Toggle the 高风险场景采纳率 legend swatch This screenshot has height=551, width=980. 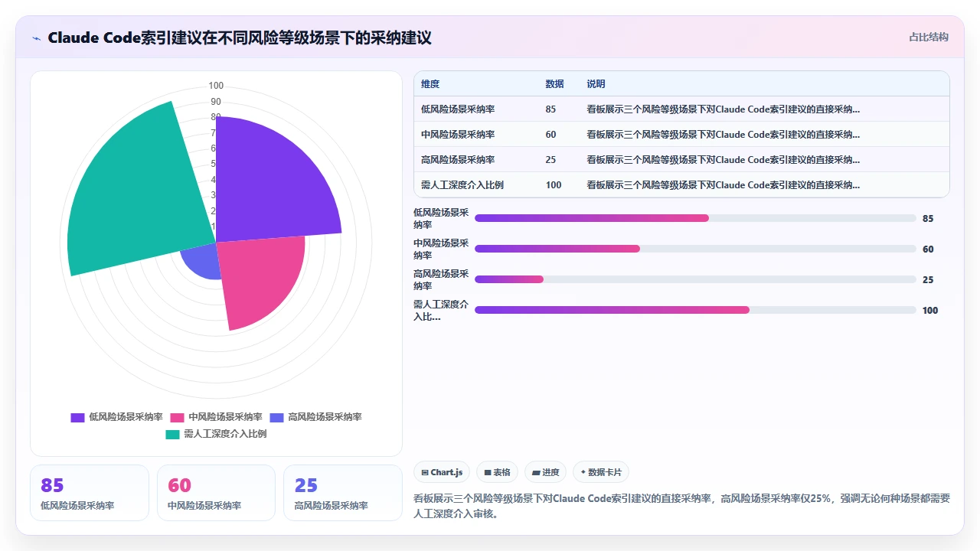pos(276,417)
